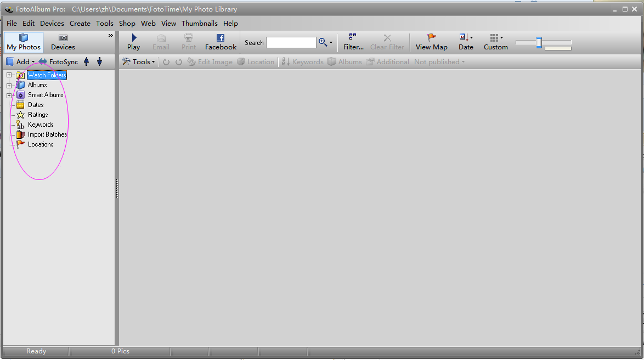Open the Add dropdown arrow

click(x=33, y=62)
